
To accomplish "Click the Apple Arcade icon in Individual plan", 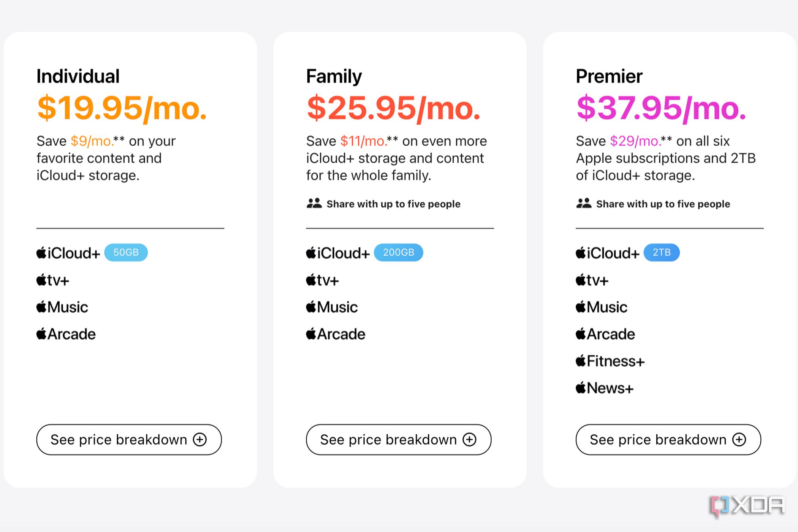I will point(41,334).
